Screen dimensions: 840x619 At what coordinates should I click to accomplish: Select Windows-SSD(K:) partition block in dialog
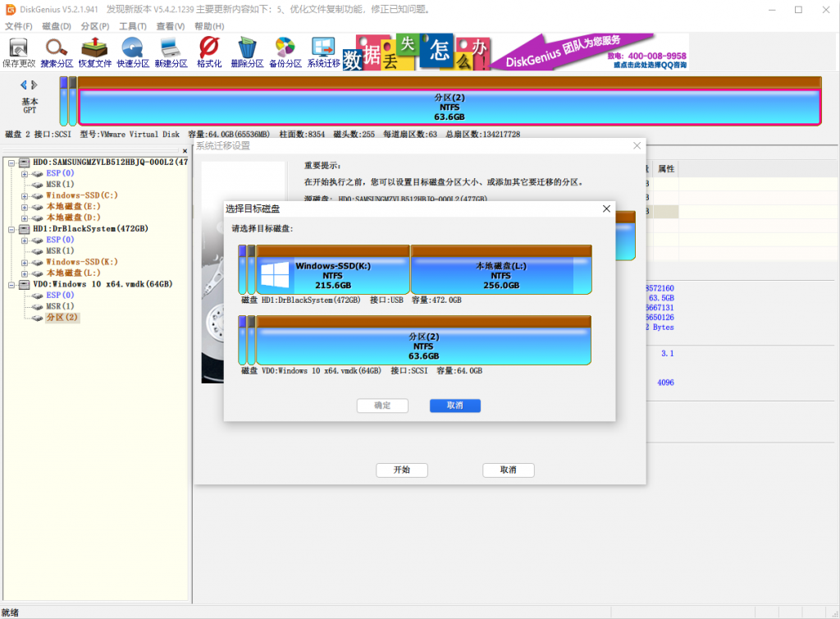click(333, 270)
